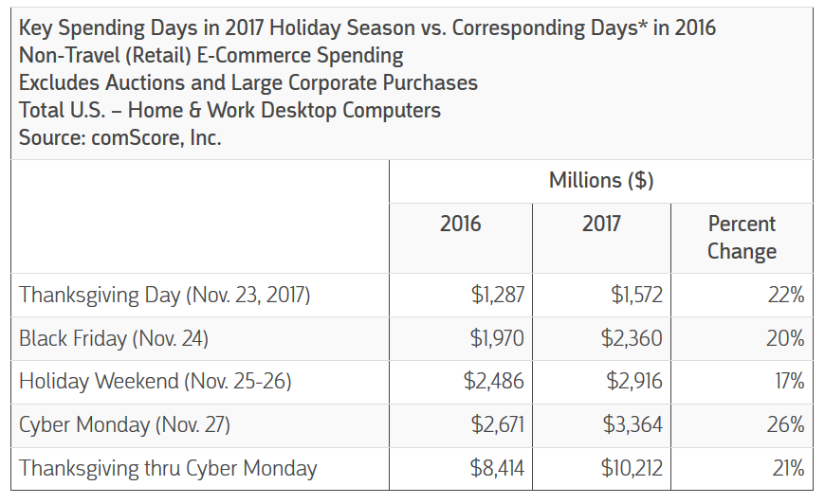Click the Thanksgiving Day (Nov. 23, 2017) row label
Viewport: 825px width, 504px height.
165,295
